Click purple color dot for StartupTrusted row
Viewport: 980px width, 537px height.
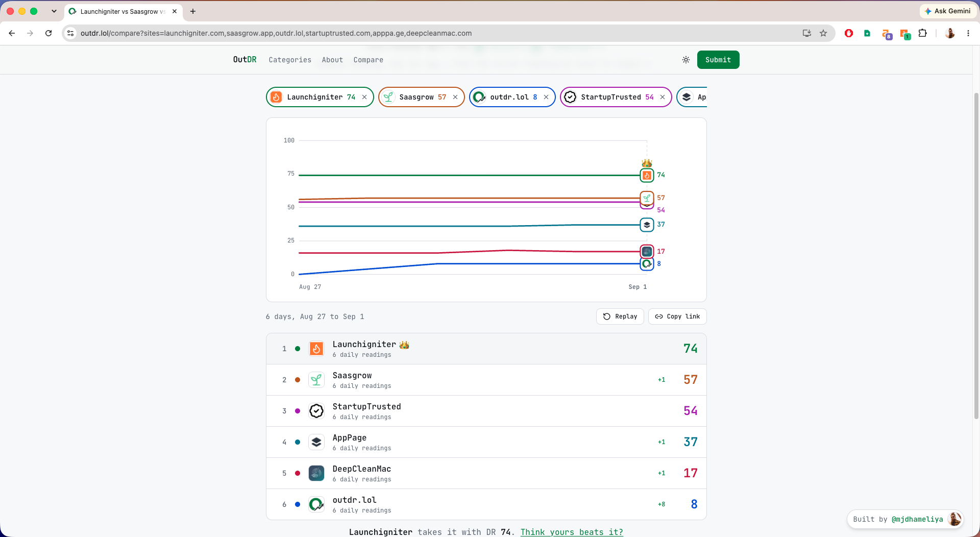(x=298, y=411)
